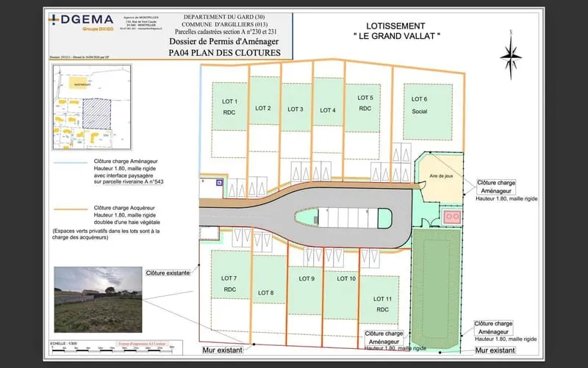Click the "LOT 9" label
The image size is (588, 368).
pyautogui.click(x=306, y=279)
